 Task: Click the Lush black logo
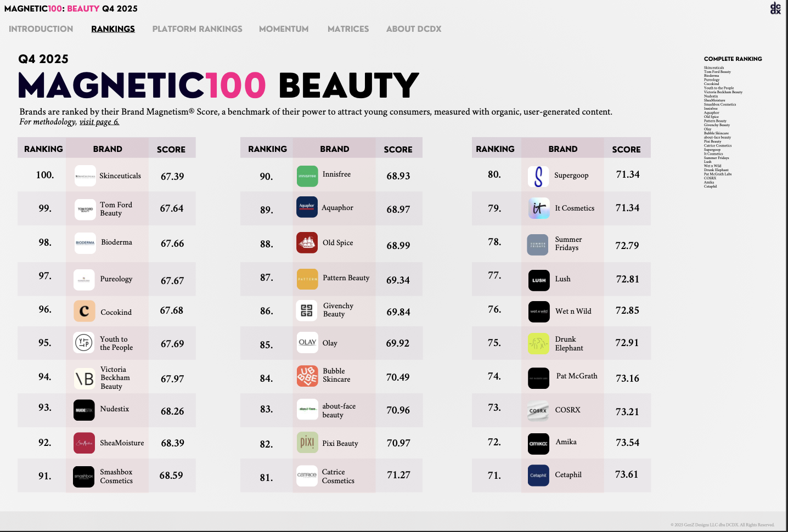(x=539, y=280)
